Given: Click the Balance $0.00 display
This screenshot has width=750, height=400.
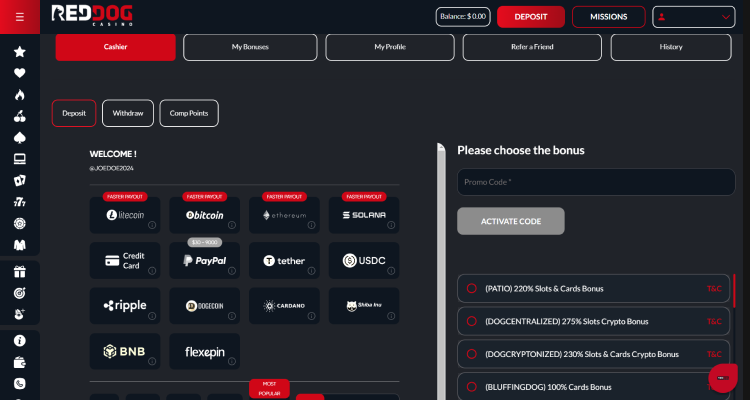Looking at the screenshot, I should click(x=463, y=17).
